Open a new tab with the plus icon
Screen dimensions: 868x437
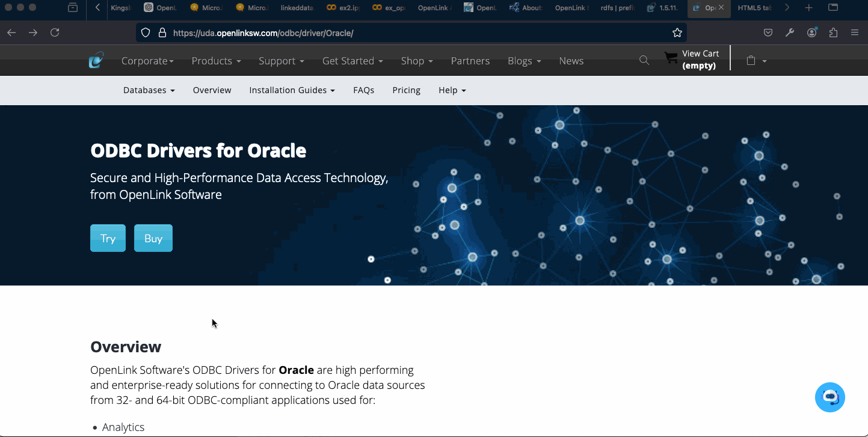tap(809, 8)
